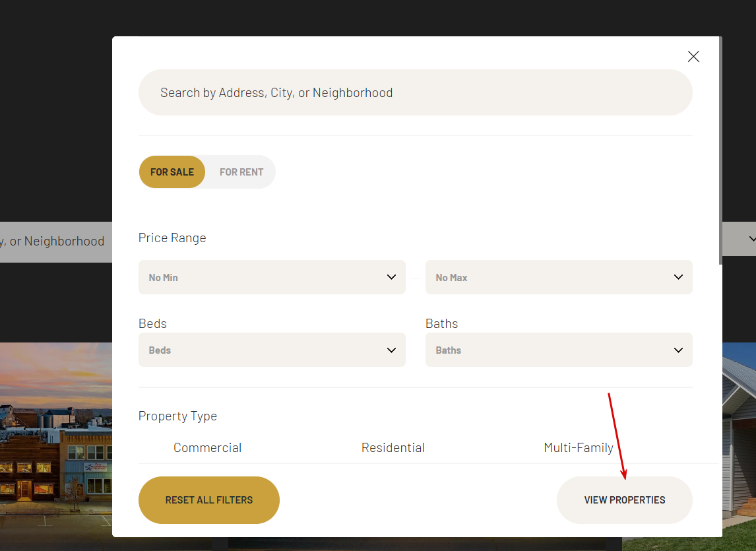Click the chevron arrow in the No Max field
Screen dimensions: 756x551
click(x=678, y=277)
